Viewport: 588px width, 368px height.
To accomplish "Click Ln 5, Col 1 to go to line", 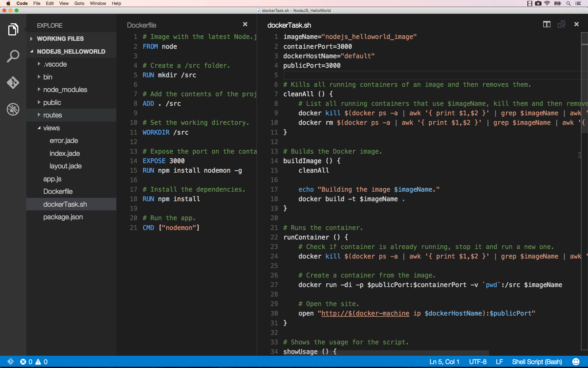I will point(444,362).
